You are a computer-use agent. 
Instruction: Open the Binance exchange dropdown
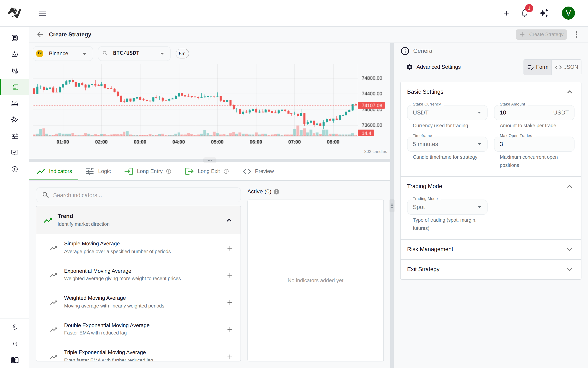(x=63, y=53)
